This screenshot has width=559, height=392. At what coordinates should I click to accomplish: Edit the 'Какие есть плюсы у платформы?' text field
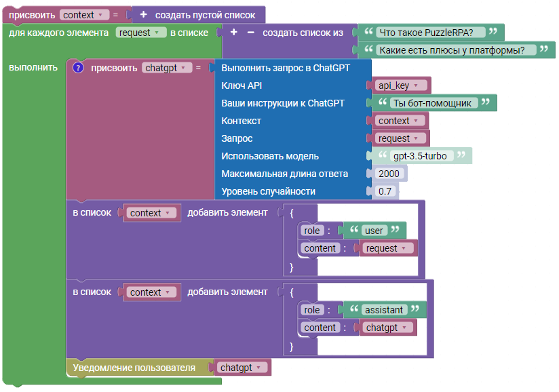tap(456, 50)
